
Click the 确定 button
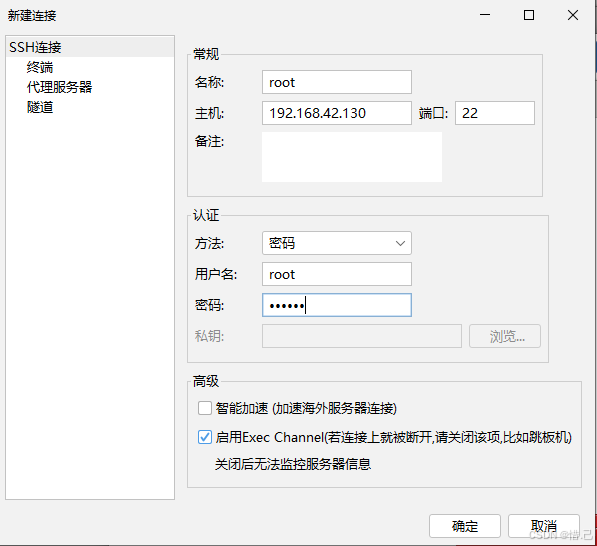(x=465, y=526)
